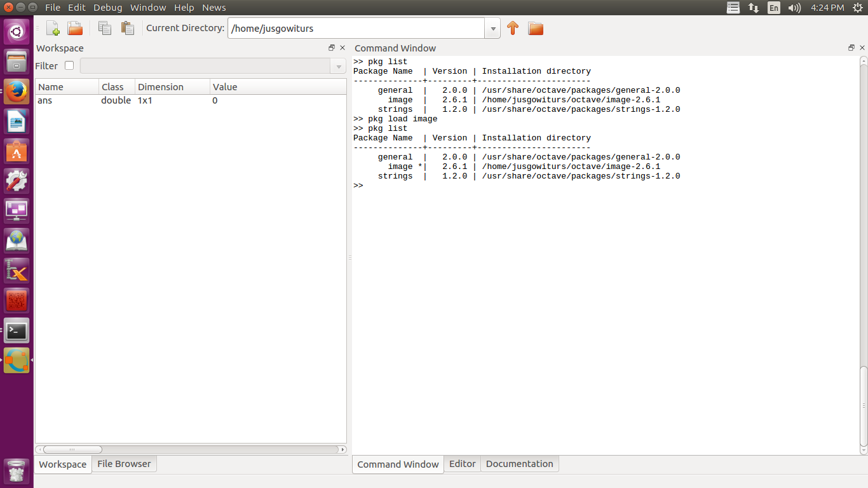Open the Help menu
The height and width of the screenshot is (488, 868).
click(184, 8)
